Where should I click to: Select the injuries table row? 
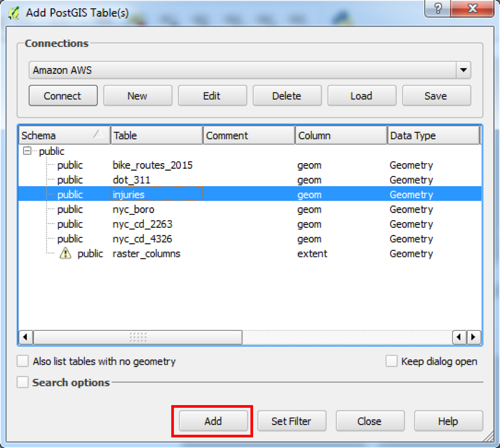tap(132, 195)
